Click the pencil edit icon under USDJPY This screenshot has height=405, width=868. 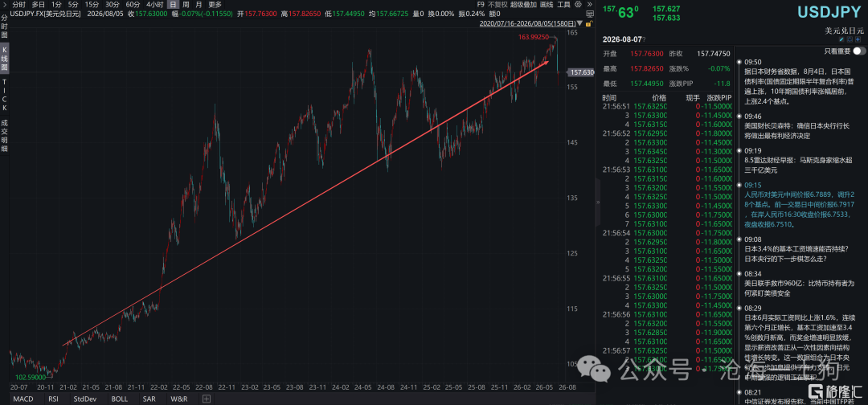pyautogui.click(x=841, y=39)
